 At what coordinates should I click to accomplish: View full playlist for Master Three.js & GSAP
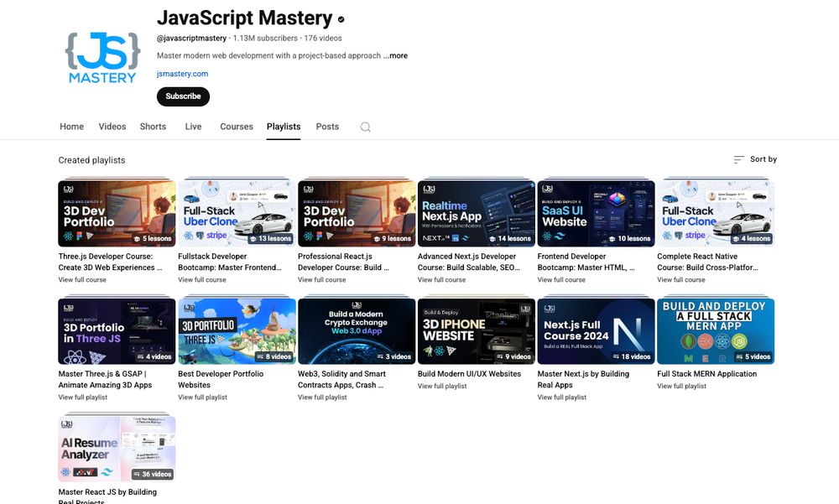point(83,397)
